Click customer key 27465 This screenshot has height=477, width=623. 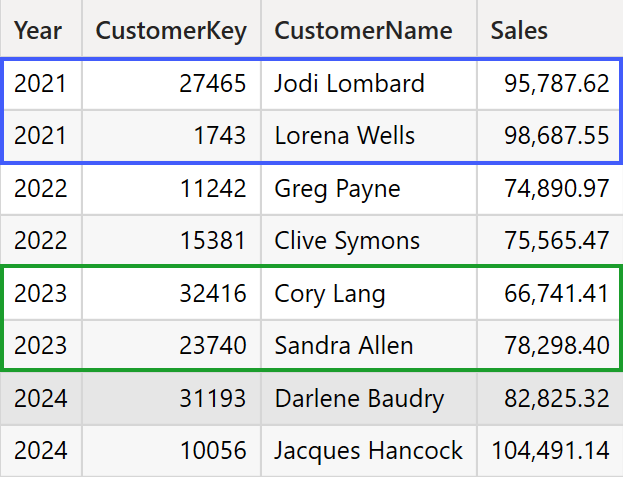pyautogui.click(x=212, y=83)
